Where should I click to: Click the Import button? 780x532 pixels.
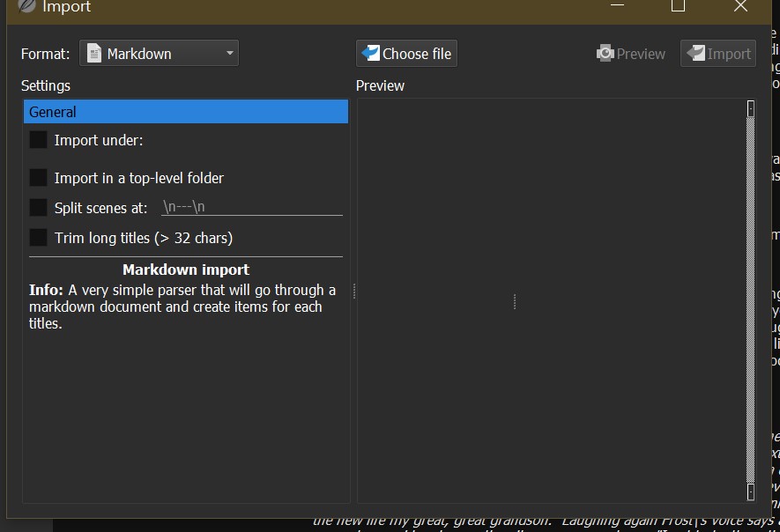click(x=717, y=53)
